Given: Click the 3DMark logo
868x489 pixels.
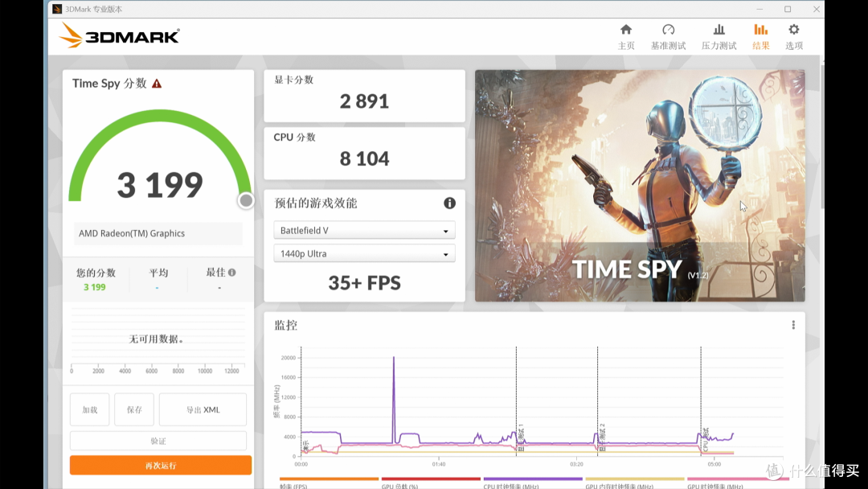Looking at the screenshot, I should pos(119,35).
